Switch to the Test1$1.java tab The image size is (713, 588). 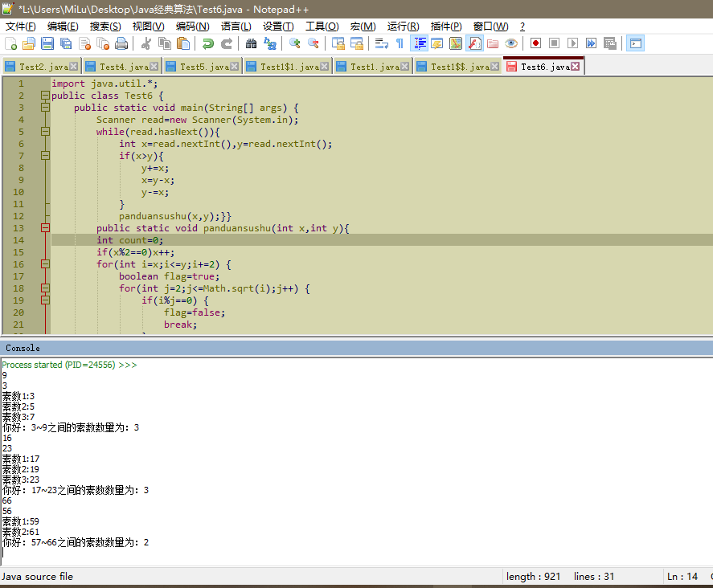(287, 67)
